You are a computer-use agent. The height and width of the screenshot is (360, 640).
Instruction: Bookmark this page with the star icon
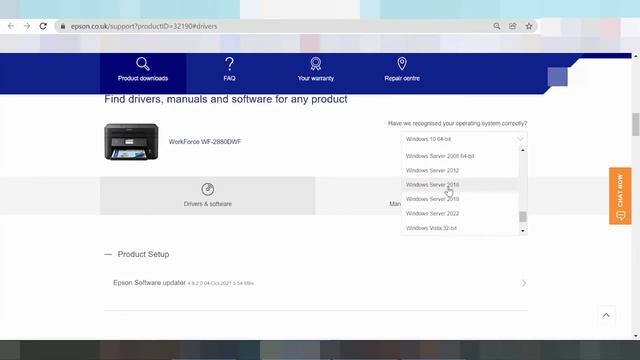pos(529,26)
